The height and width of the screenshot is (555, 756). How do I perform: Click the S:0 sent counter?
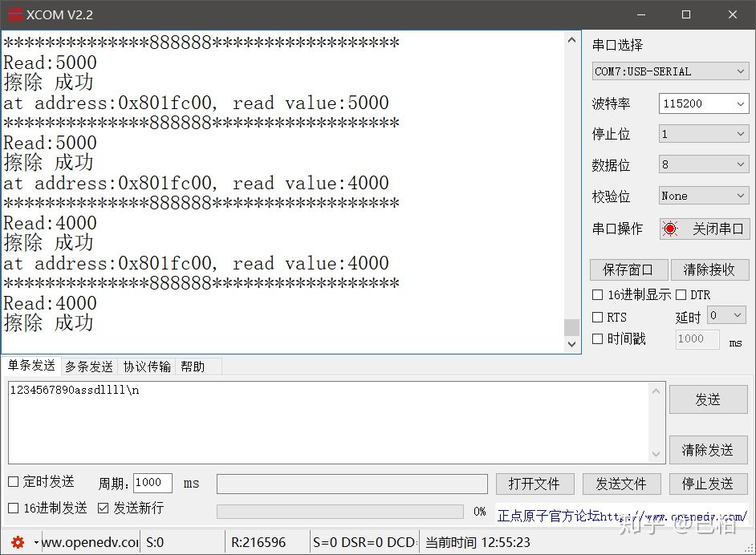click(x=155, y=542)
